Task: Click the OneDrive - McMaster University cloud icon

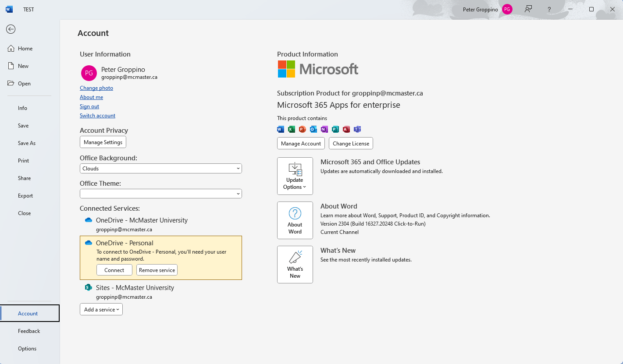Action: [89, 220]
